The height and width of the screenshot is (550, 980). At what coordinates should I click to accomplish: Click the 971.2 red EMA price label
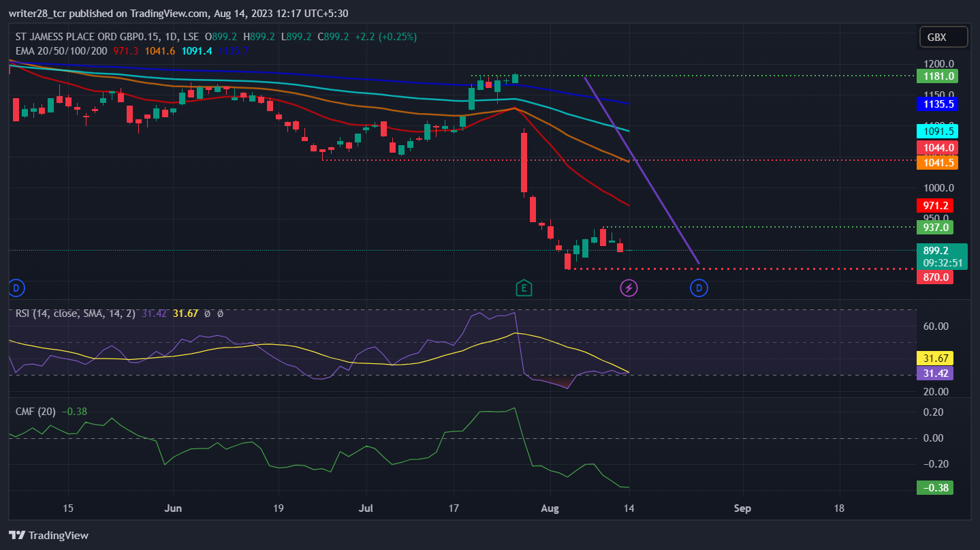934,205
